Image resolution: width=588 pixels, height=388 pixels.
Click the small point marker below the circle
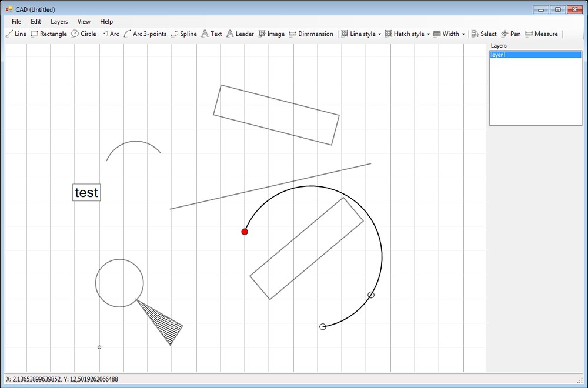99,347
